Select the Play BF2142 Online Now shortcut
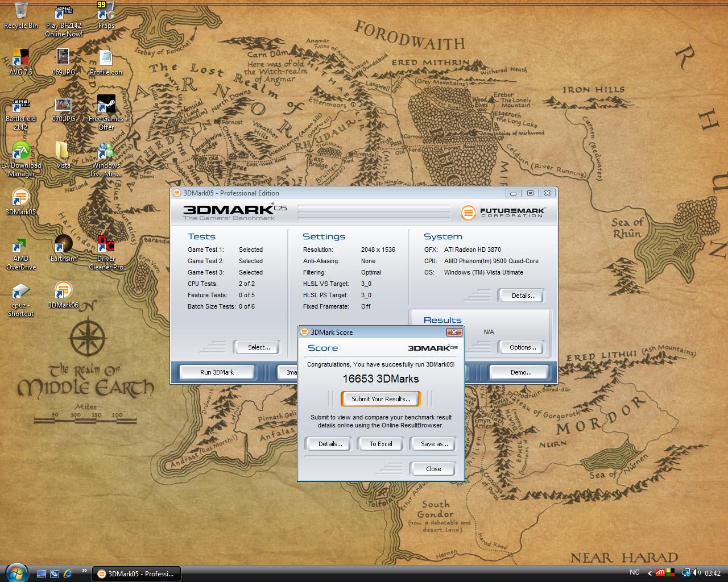The image size is (728, 582). click(63, 20)
